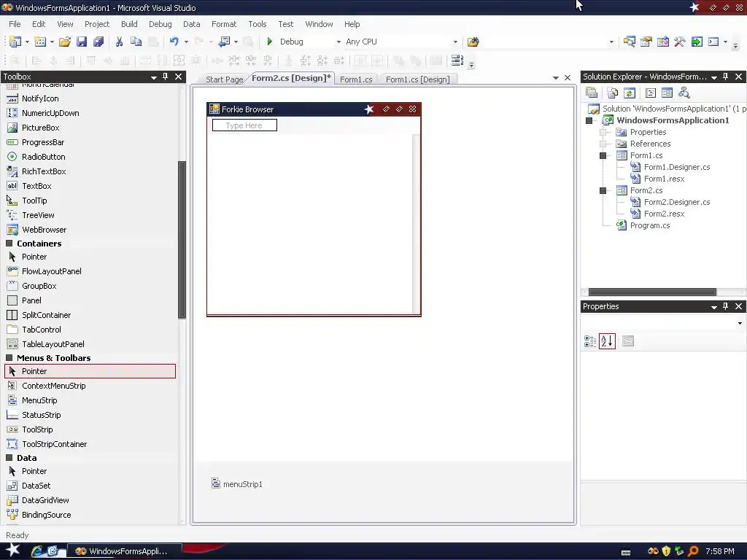Select References node in Solution Explorer
The image size is (747, 560).
pyautogui.click(x=650, y=144)
